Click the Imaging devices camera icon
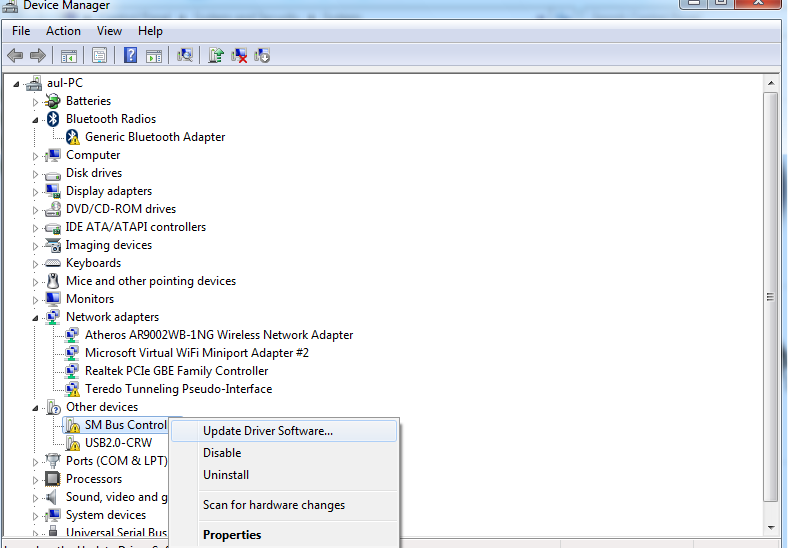Screen dimensions: 788x548 click(x=52, y=245)
